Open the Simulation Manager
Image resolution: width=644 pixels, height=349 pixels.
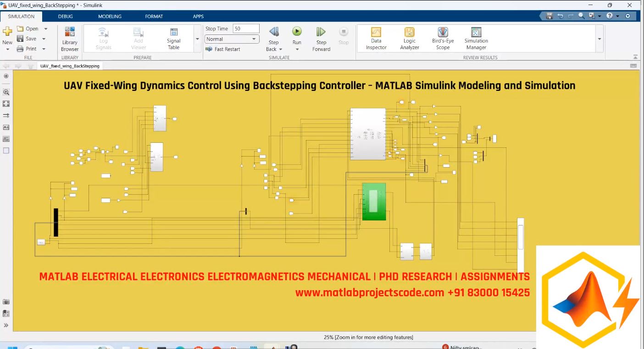(x=476, y=38)
